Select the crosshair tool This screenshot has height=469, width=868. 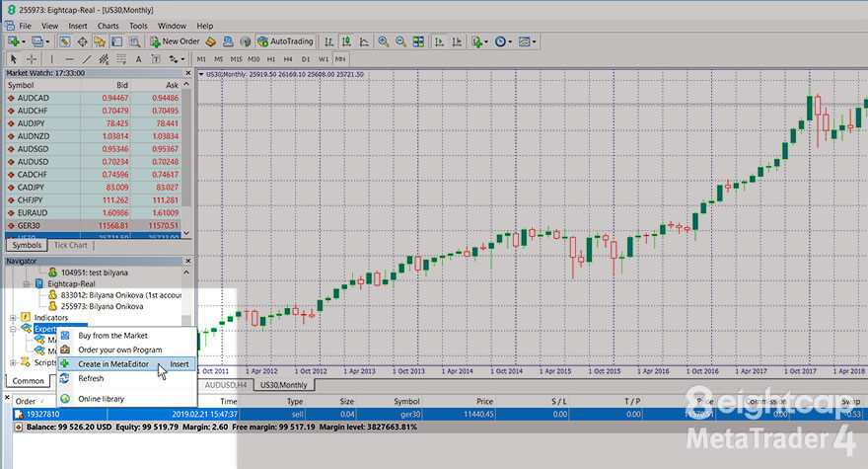point(32,59)
